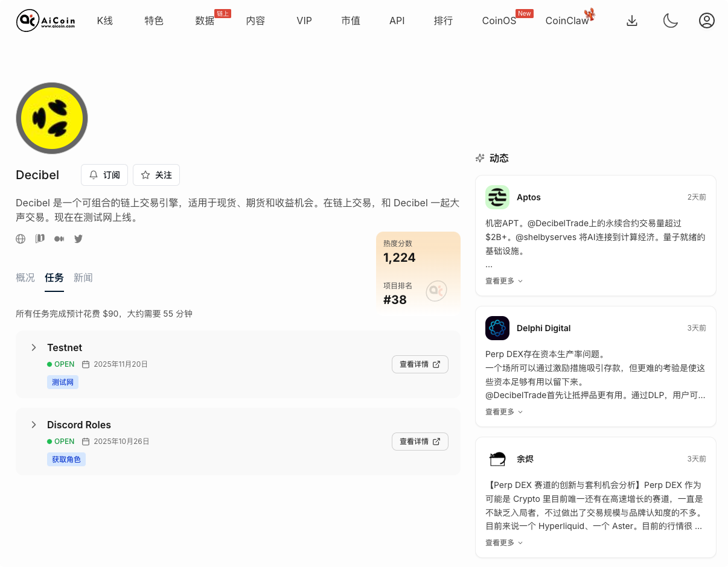
Task: Click the sparkle icon beside 动态
Action: click(x=480, y=158)
